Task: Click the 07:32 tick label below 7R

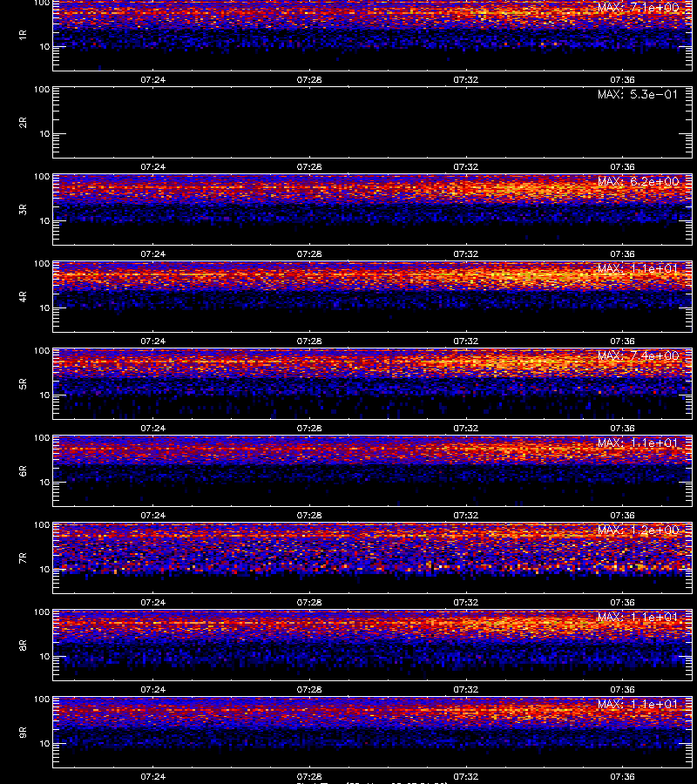Action: 465,603
